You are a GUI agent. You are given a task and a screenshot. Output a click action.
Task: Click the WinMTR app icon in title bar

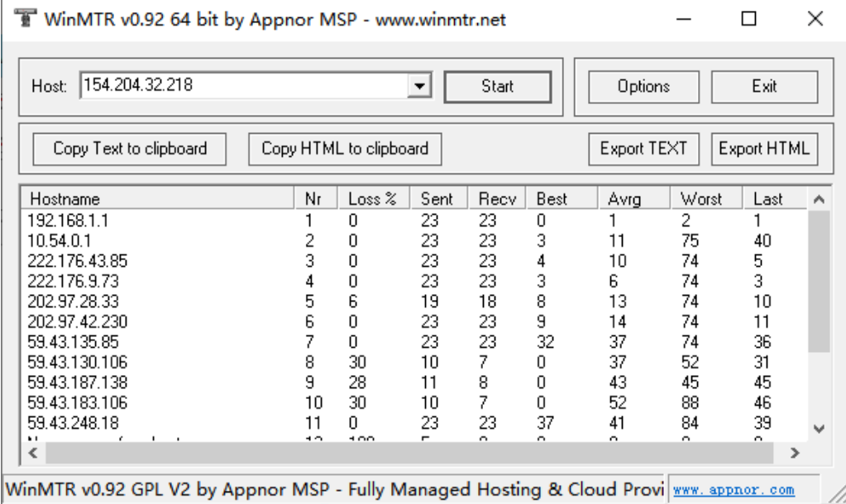point(25,19)
